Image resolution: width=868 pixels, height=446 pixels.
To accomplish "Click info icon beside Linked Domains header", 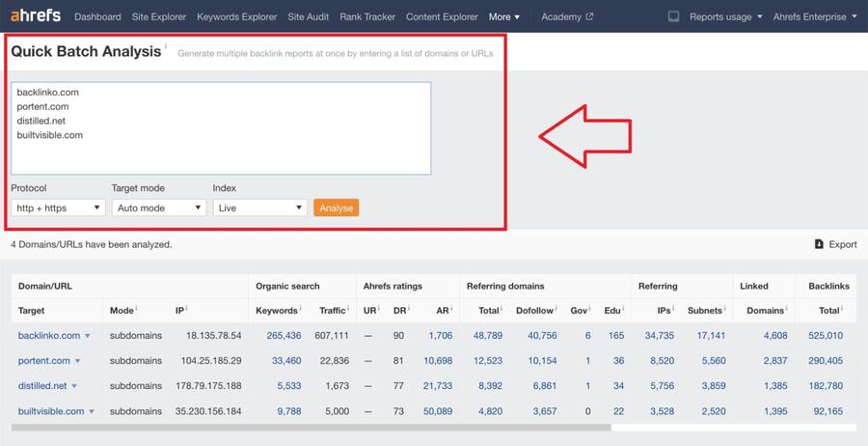I will coord(786,308).
